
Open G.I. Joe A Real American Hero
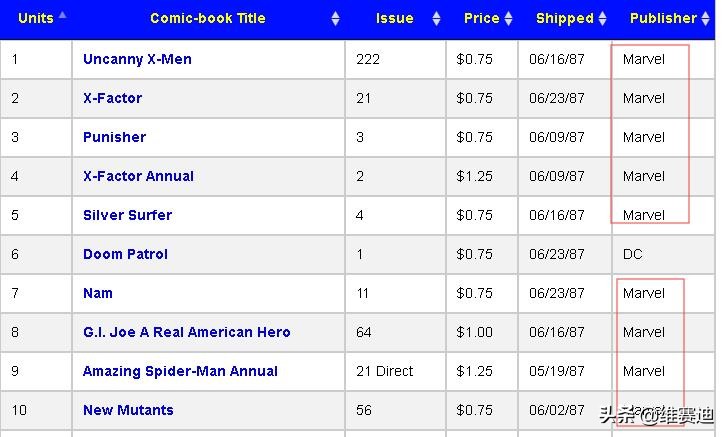tap(186, 332)
